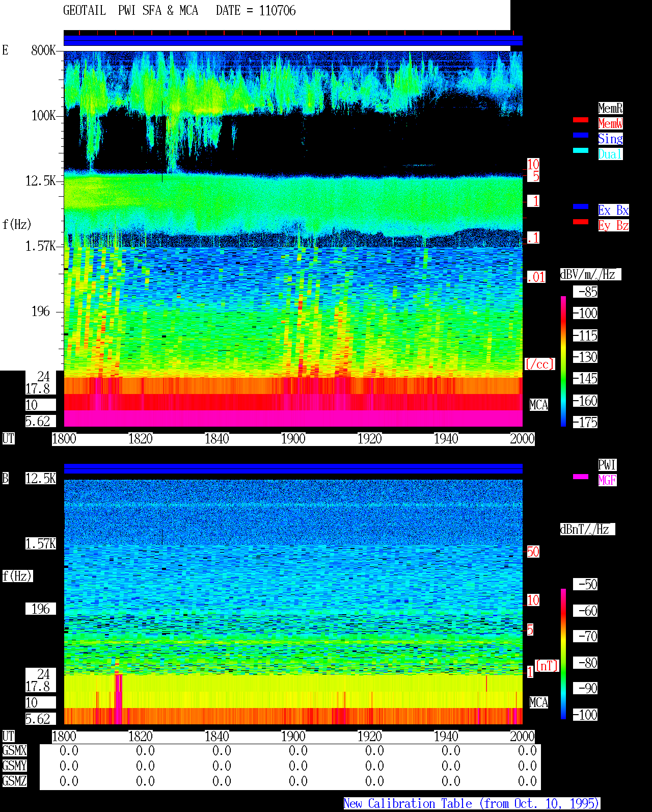The width and height of the screenshot is (652, 812).
Task: Click the electric field intensity color bar
Action: tap(563, 361)
